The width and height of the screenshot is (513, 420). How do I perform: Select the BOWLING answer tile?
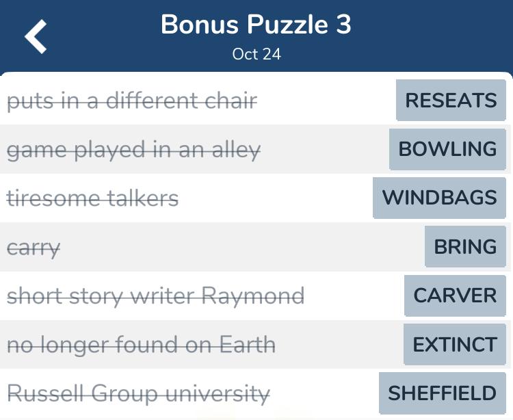[447, 149]
